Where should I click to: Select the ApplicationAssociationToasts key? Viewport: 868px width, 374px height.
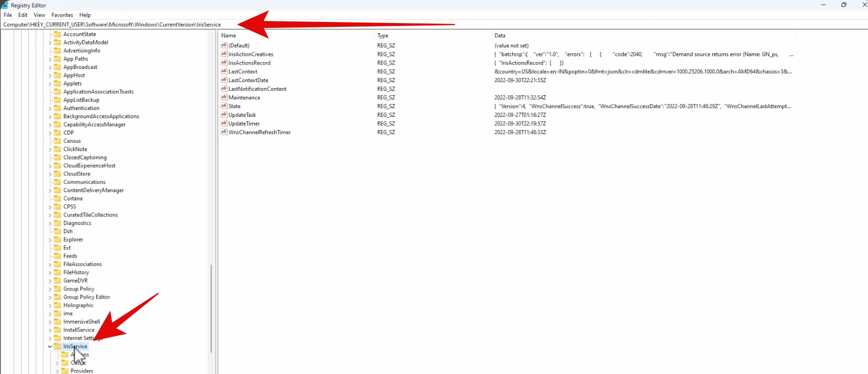tap(98, 92)
